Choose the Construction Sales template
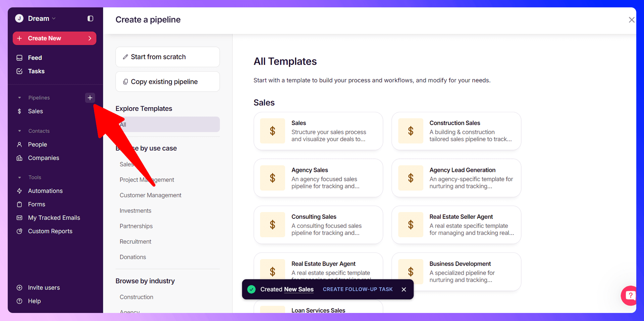Image resolution: width=644 pixels, height=321 pixels. [x=456, y=131]
